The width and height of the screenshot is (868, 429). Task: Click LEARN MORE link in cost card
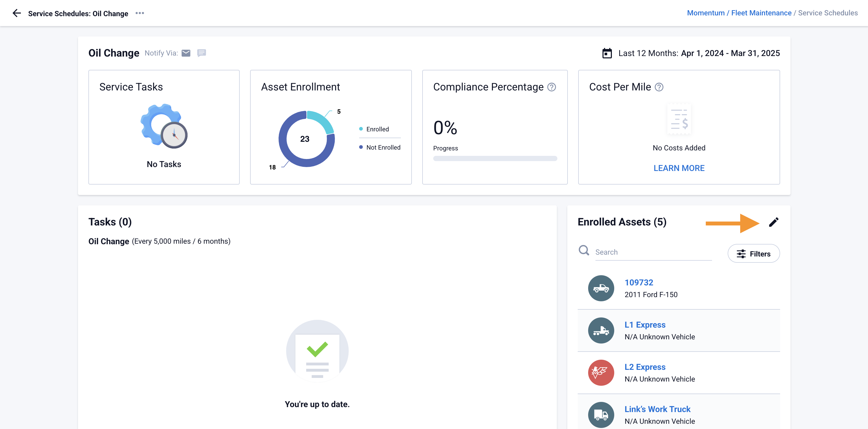[x=679, y=168]
